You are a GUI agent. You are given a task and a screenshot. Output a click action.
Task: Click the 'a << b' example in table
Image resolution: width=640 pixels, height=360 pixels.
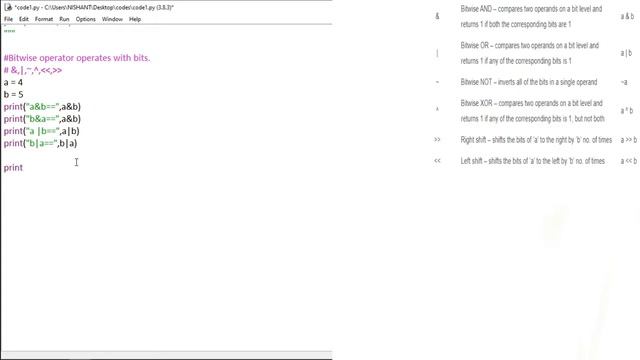pos(629,161)
